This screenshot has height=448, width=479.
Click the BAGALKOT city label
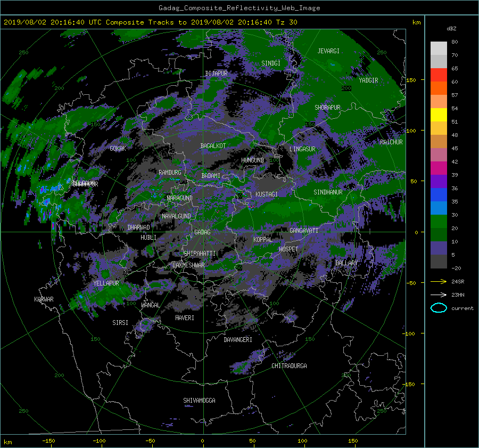point(213,146)
